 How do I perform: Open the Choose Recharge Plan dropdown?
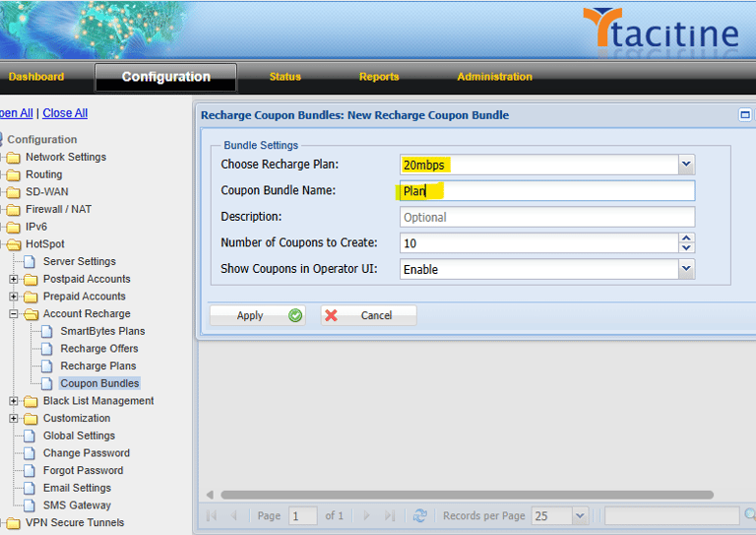click(x=686, y=165)
